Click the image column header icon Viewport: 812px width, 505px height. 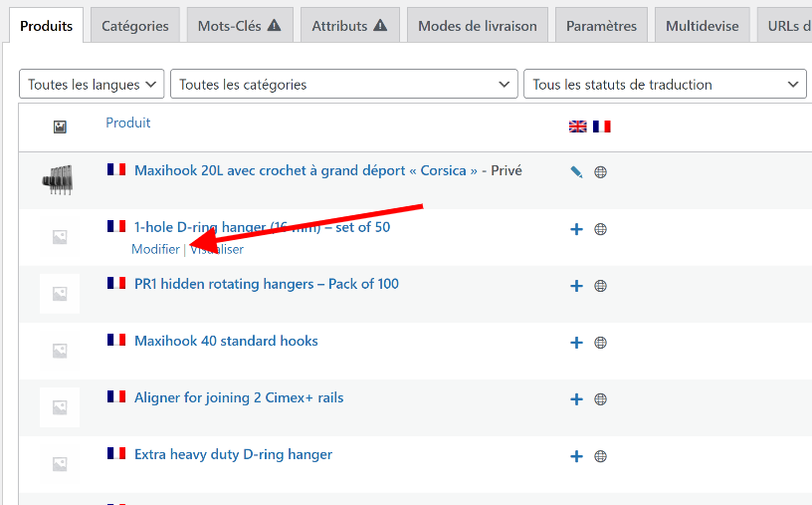click(60, 127)
